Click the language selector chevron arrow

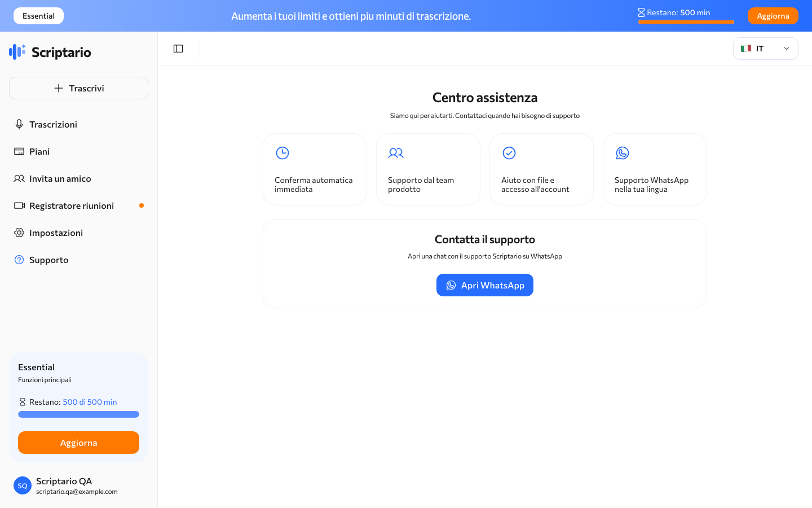coord(787,49)
